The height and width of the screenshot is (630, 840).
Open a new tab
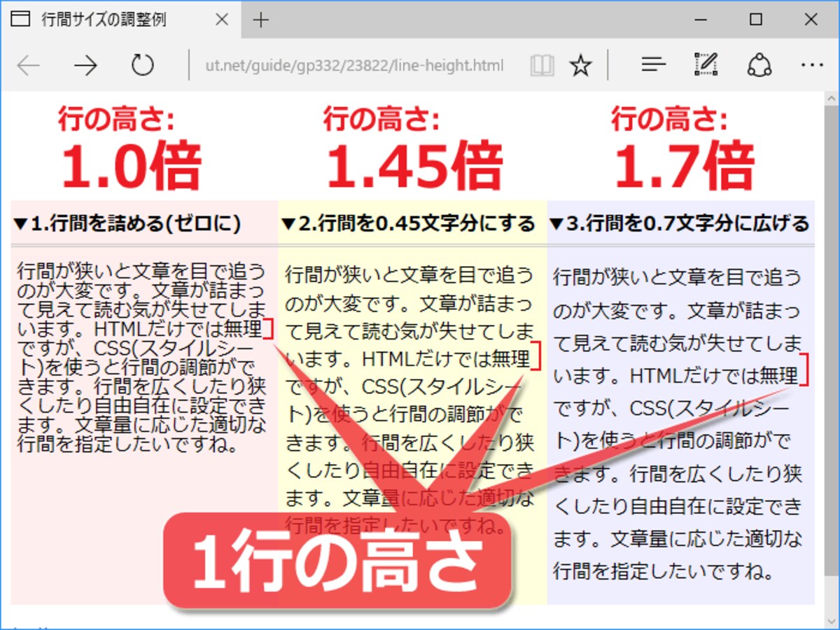[x=260, y=20]
